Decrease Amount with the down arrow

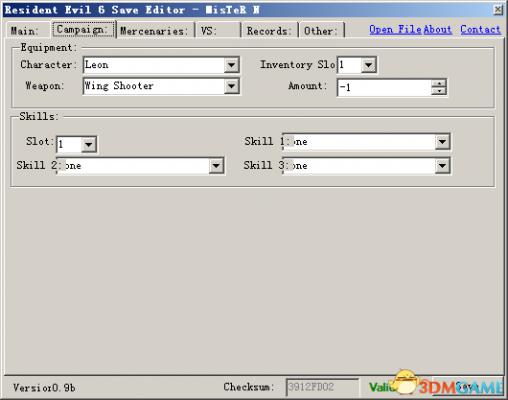click(439, 91)
